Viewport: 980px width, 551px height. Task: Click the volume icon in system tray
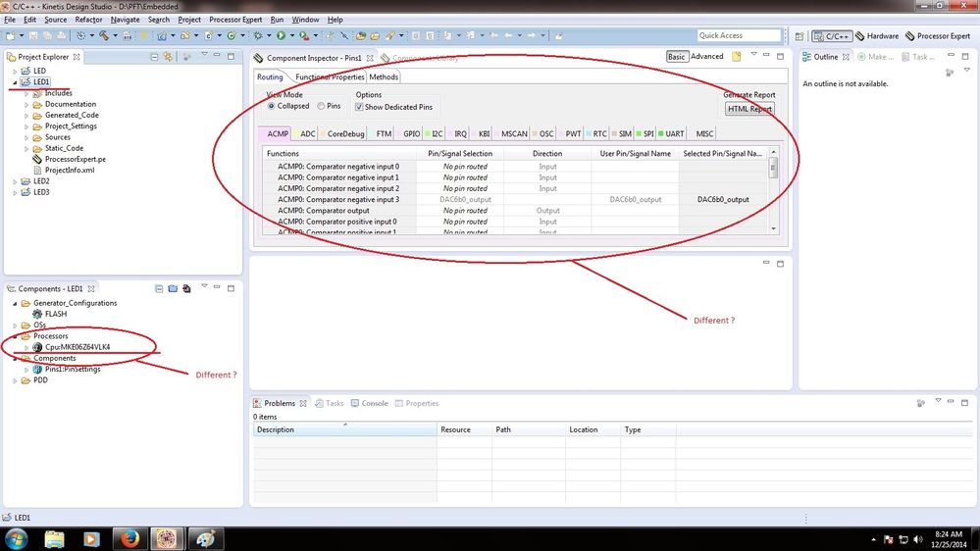point(917,539)
